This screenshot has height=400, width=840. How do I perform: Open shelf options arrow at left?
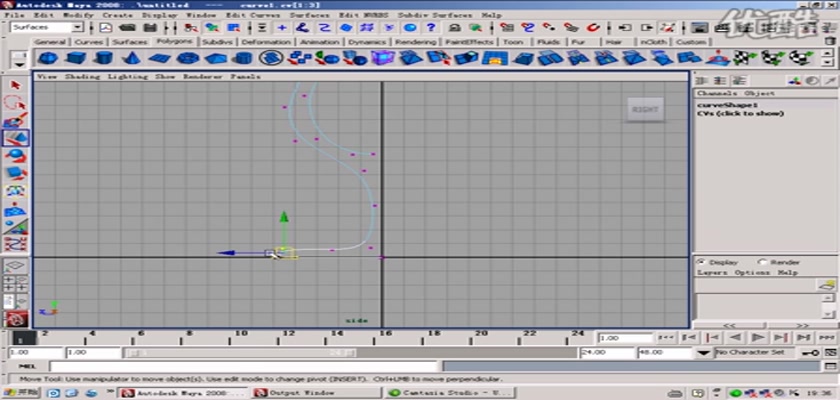coord(20,64)
